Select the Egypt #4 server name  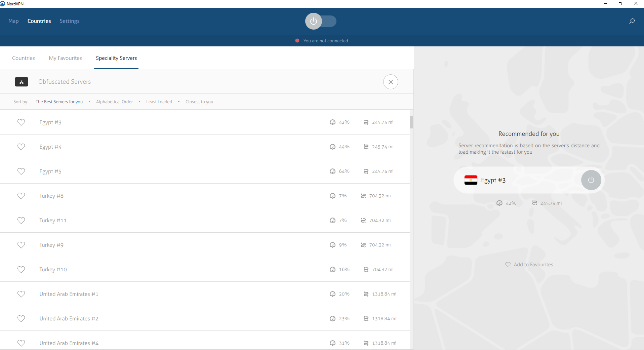click(x=50, y=147)
